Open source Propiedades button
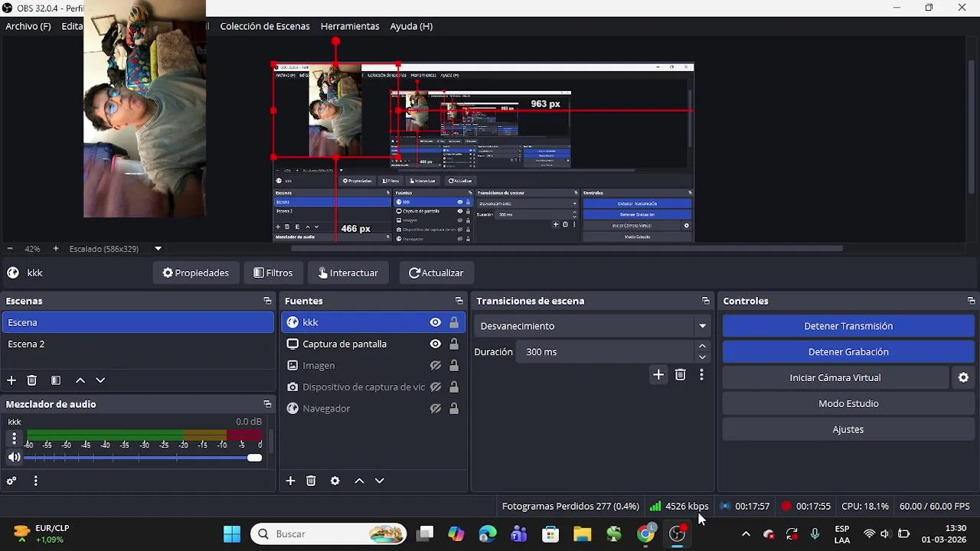980x551 pixels. [196, 272]
